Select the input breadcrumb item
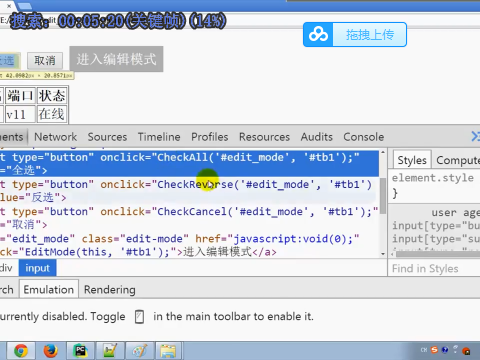The image size is (480, 360). click(x=37, y=268)
